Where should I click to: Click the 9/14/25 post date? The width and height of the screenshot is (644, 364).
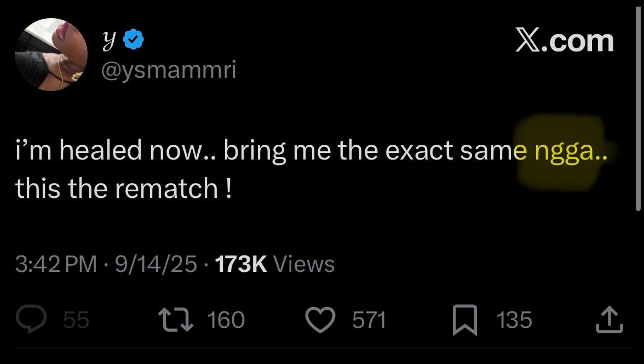[155, 264]
